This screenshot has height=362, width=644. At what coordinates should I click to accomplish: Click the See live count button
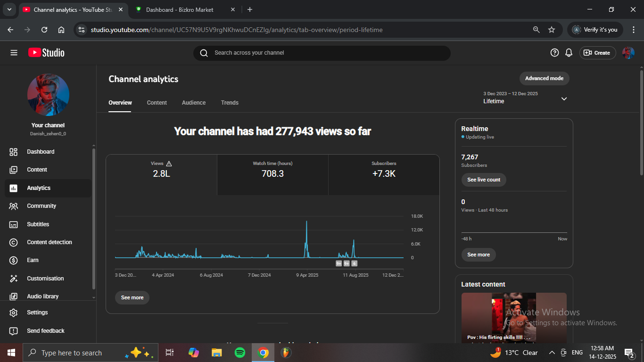[x=483, y=180]
